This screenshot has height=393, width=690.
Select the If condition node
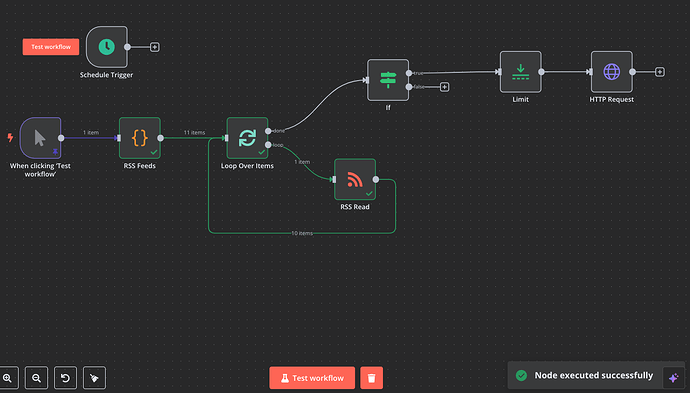click(388, 80)
